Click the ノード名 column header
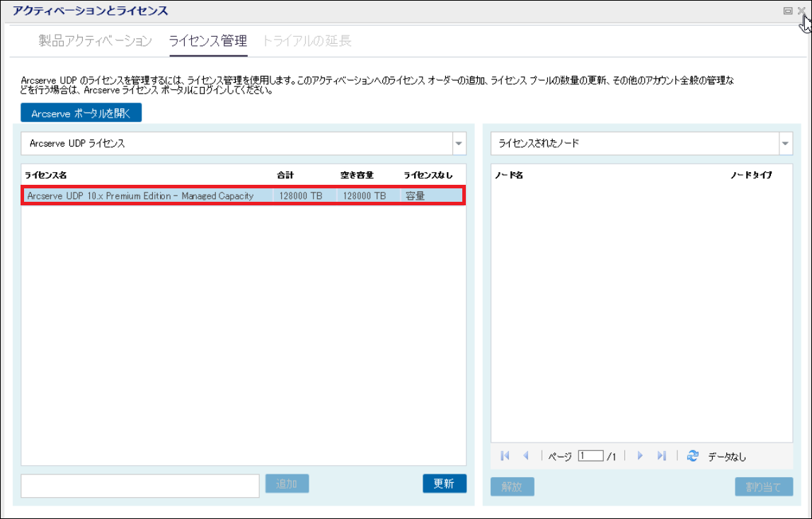 pos(509,175)
